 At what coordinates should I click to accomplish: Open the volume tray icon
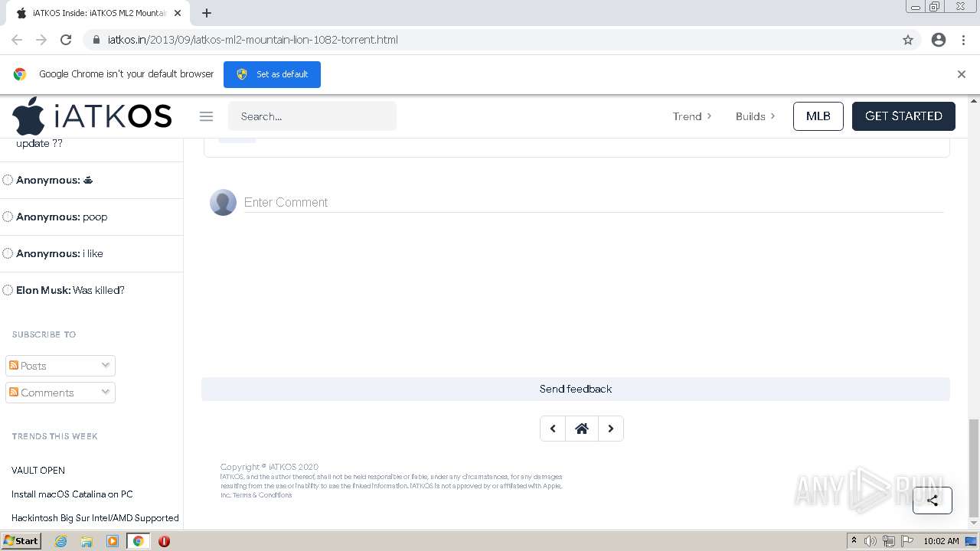(871, 541)
